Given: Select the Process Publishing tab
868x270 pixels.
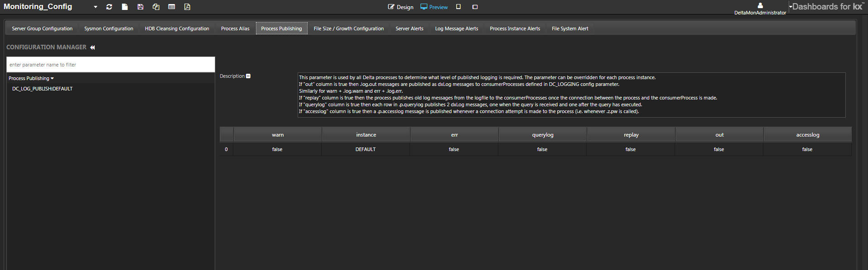Looking at the screenshot, I should tap(281, 28).
